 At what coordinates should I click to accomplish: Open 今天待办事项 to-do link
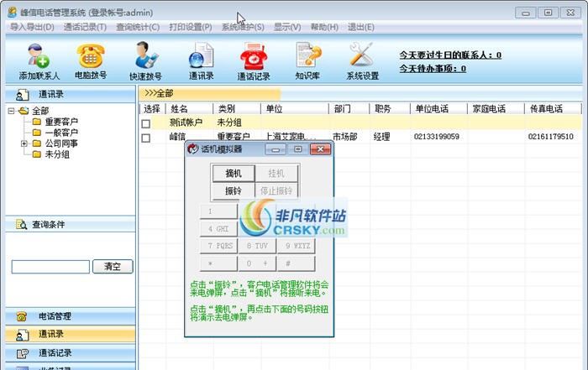[x=433, y=69]
